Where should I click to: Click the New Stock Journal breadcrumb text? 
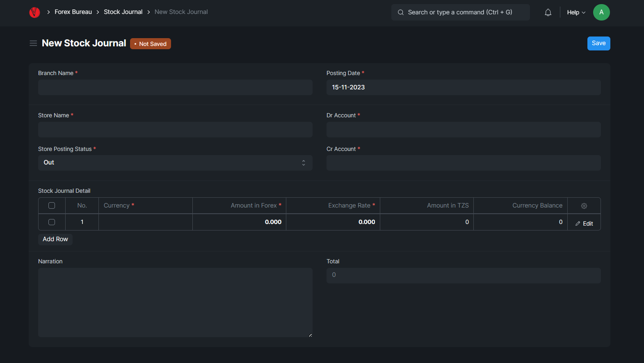[181, 12]
